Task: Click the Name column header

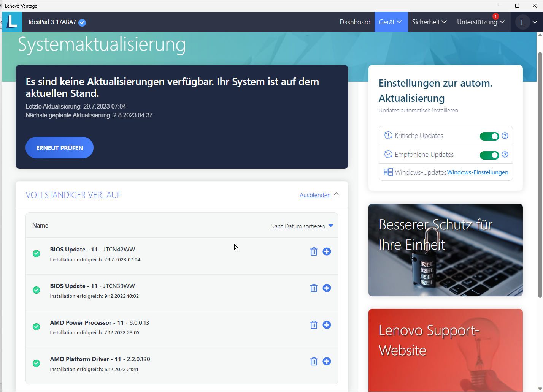Action: [40, 226]
